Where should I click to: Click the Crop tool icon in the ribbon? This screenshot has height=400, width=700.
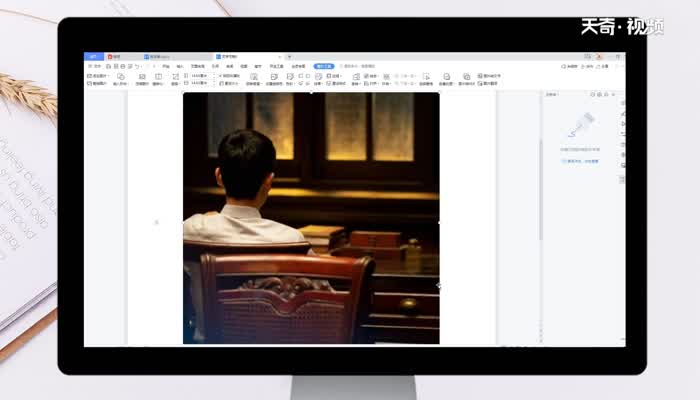[x=175, y=77]
